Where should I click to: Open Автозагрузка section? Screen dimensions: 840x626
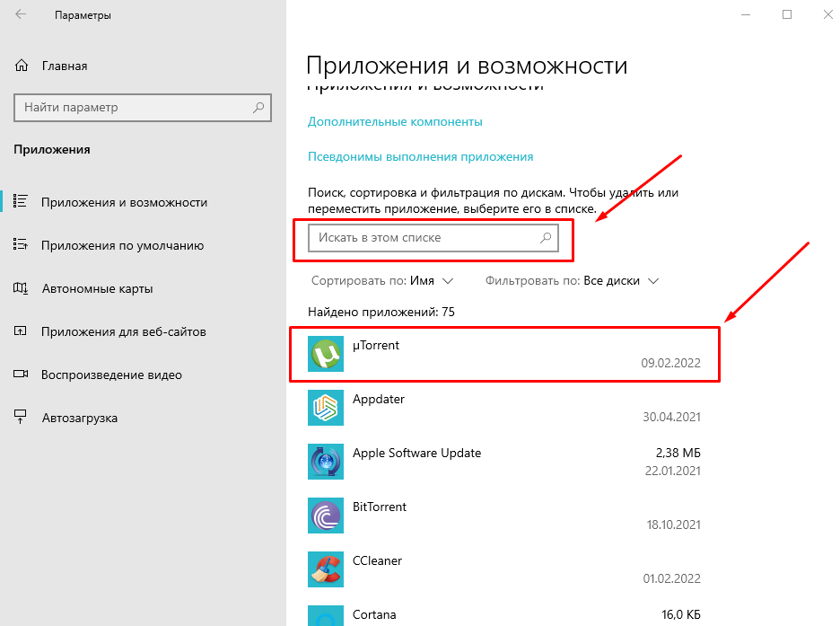(79, 418)
